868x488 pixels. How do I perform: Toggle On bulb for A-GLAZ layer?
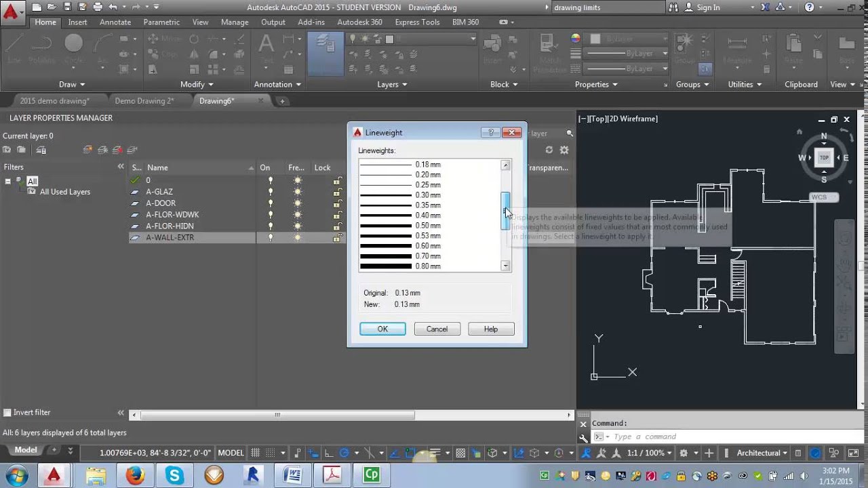click(270, 192)
